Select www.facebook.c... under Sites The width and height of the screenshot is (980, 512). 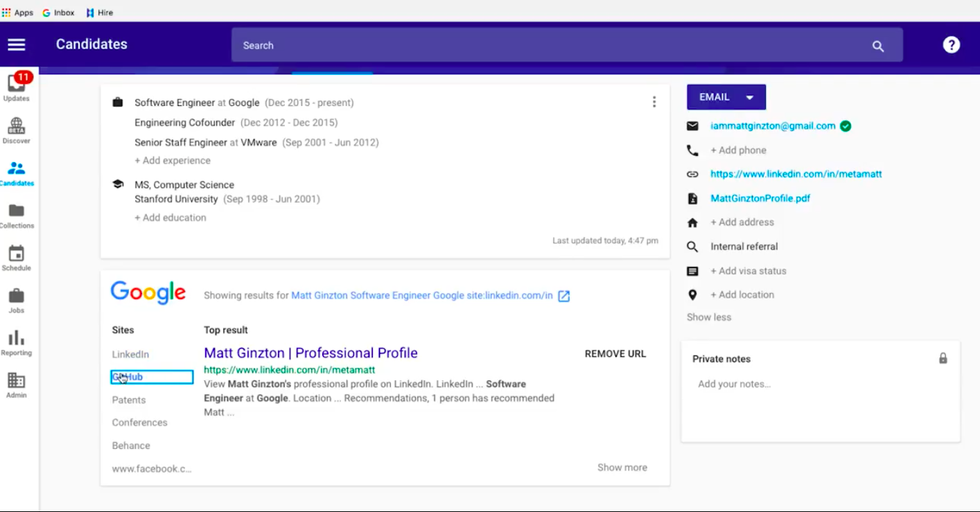[x=151, y=469]
